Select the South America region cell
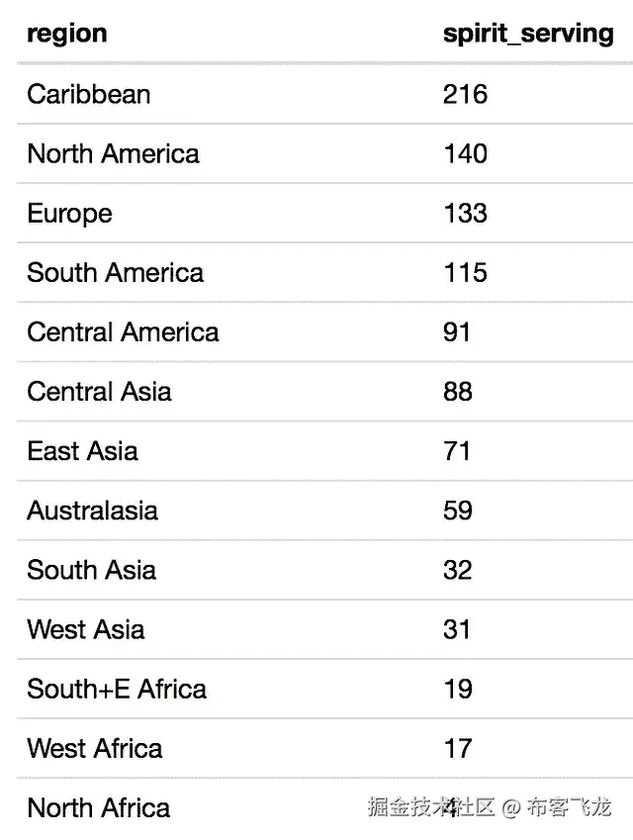The image size is (633, 840). (115, 273)
